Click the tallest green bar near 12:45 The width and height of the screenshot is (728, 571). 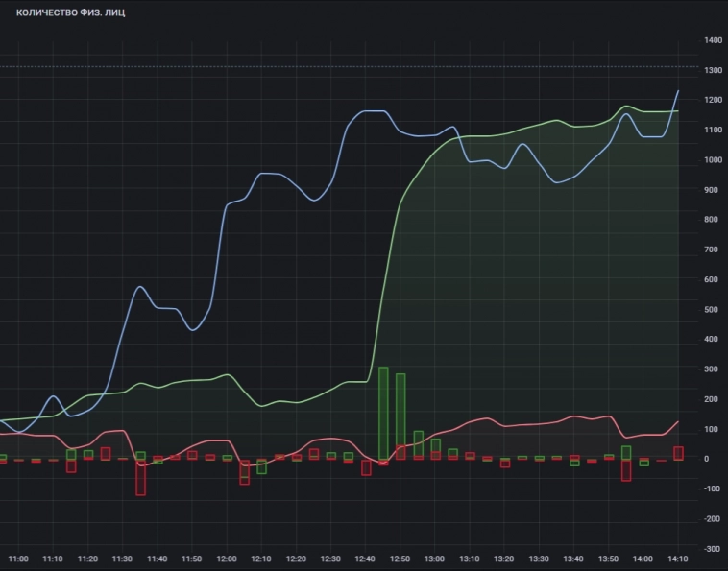coord(383,413)
